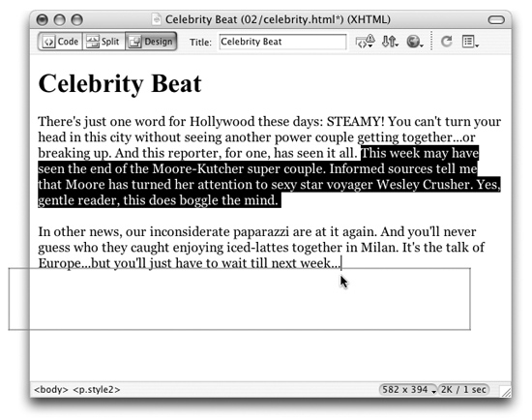Refresh Design view with circular arrow
Viewport: 532px width, 420px height.
click(446, 42)
